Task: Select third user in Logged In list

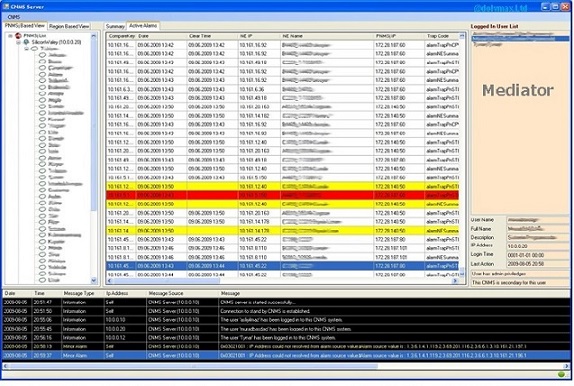Action: 520,44
